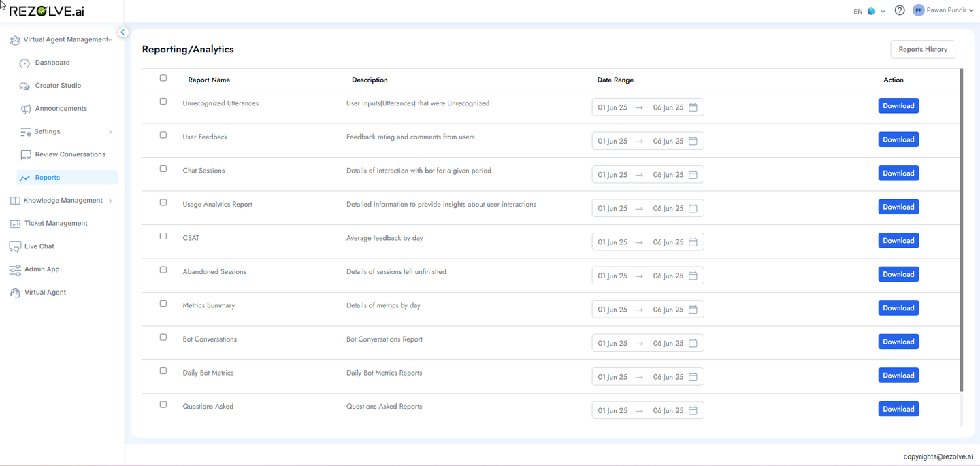Click the Announcements megaphone icon
980x466 pixels.
tap(25, 109)
